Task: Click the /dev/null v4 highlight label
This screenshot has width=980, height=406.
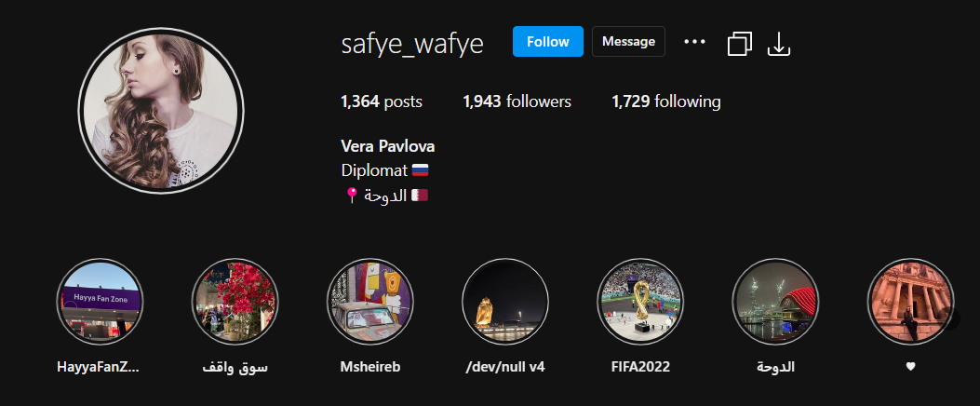Action: [x=505, y=367]
